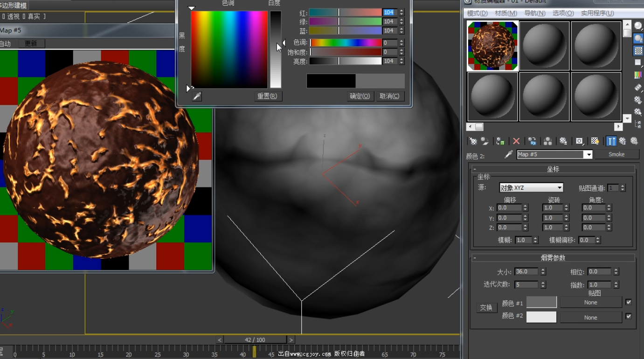Open the Material/Map Navigator icon
This screenshot has width=644, height=359.
click(x=638, y=124)
